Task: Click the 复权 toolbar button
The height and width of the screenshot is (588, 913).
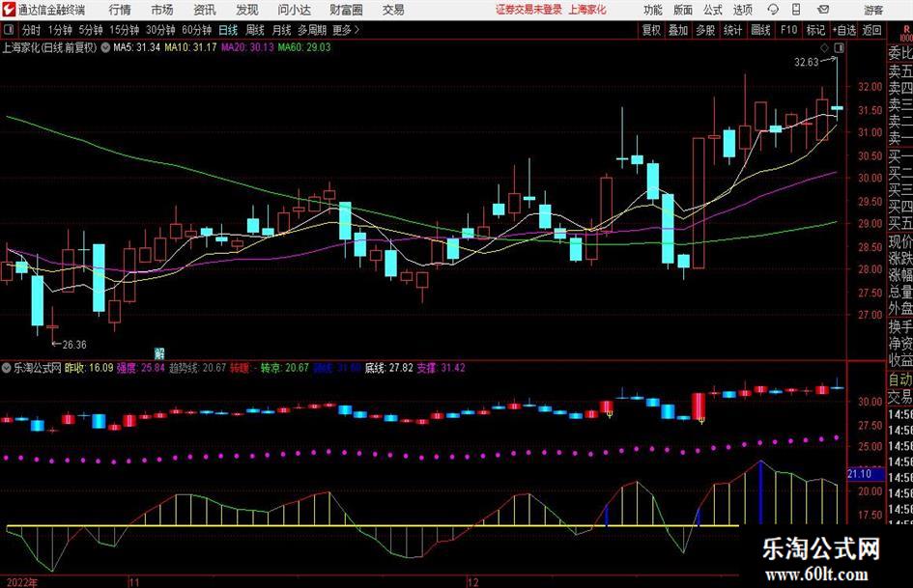Action: click(651, 30)
